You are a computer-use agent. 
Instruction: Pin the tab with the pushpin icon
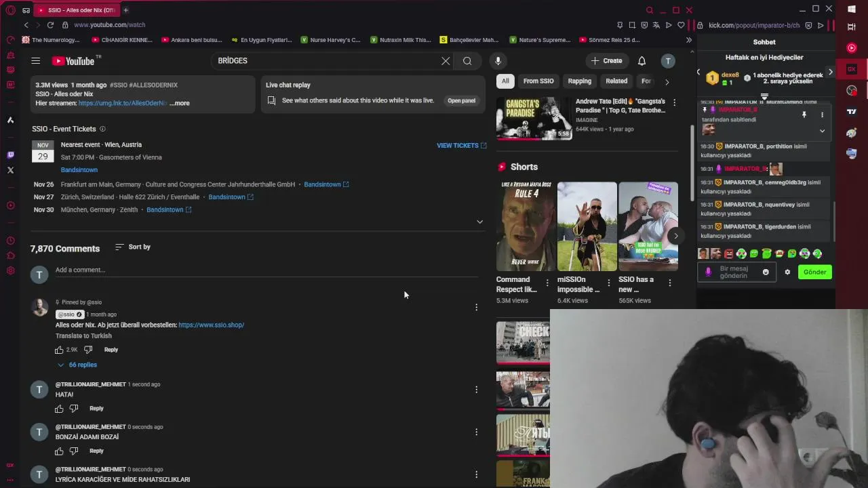pos(619,25)
